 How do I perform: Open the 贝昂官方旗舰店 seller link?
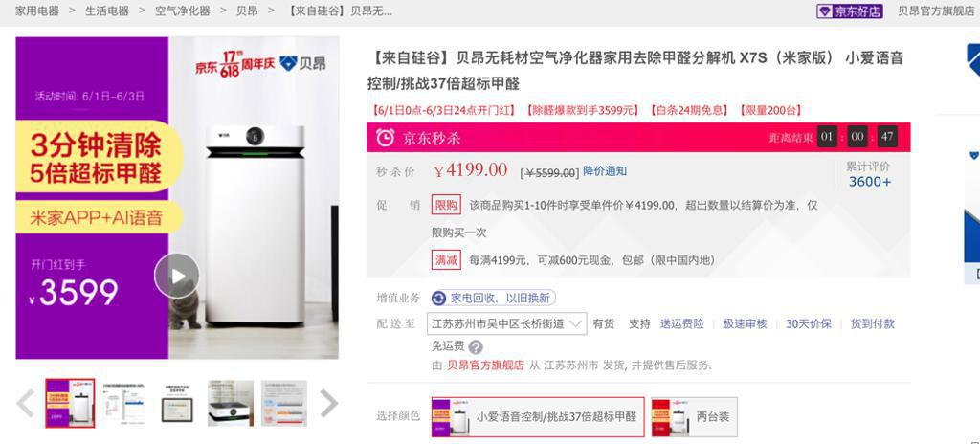pyautogui.click(x=485, y=366)
